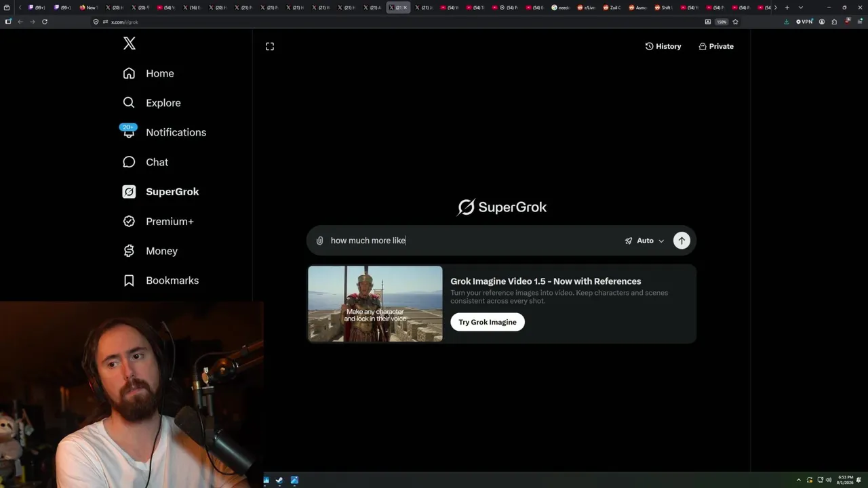Screen dimensions: 868x488
Task: Open the taskbar clock showing 6:53 PM
Action: [846, 481]
